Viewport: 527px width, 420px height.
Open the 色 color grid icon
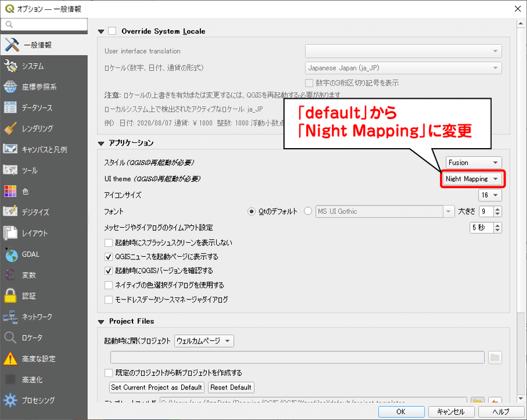pyautogui.click(x=11, y=191)
